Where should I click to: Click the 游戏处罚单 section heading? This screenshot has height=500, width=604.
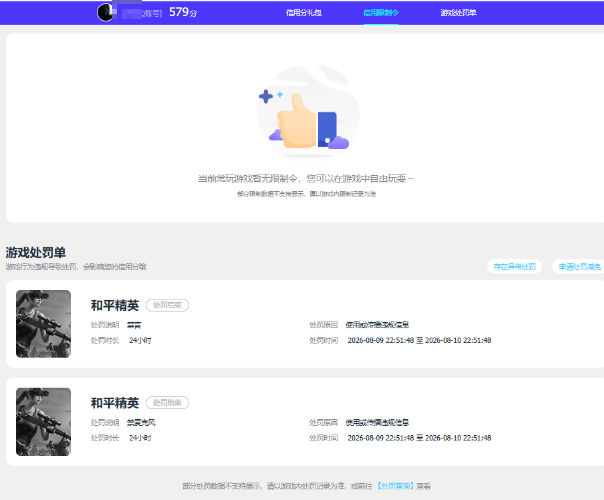(35, 253)
